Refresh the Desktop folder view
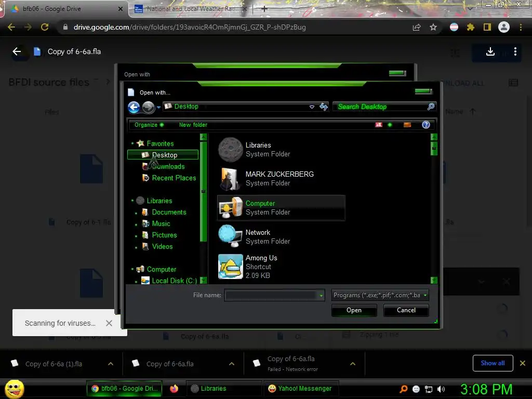 324,107
